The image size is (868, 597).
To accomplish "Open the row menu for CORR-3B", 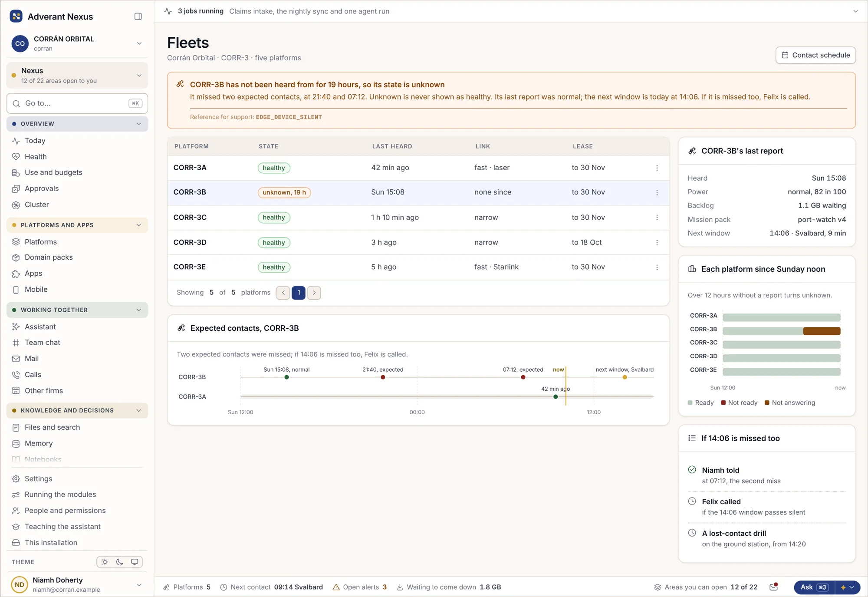I will coord(657,193).
